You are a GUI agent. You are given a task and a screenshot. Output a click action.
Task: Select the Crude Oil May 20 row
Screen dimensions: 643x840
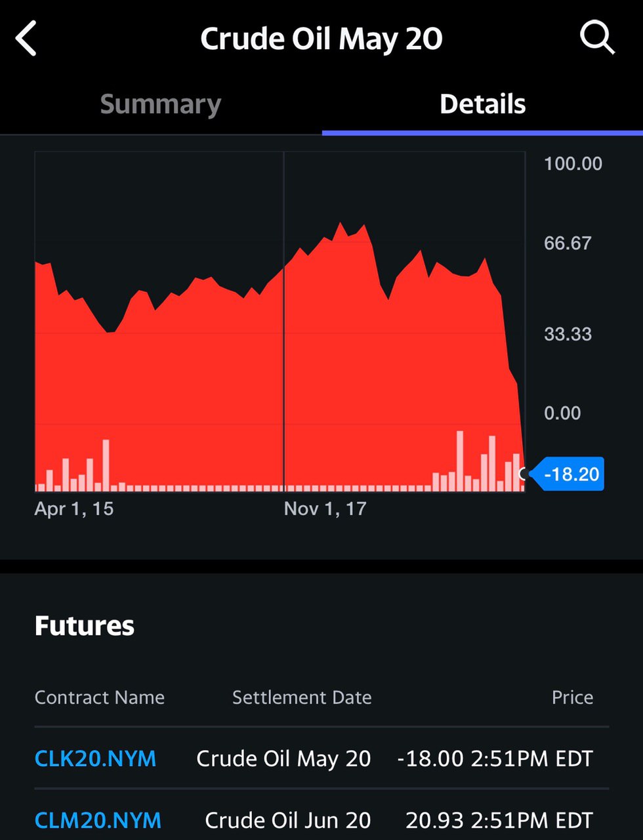point(283,759)
